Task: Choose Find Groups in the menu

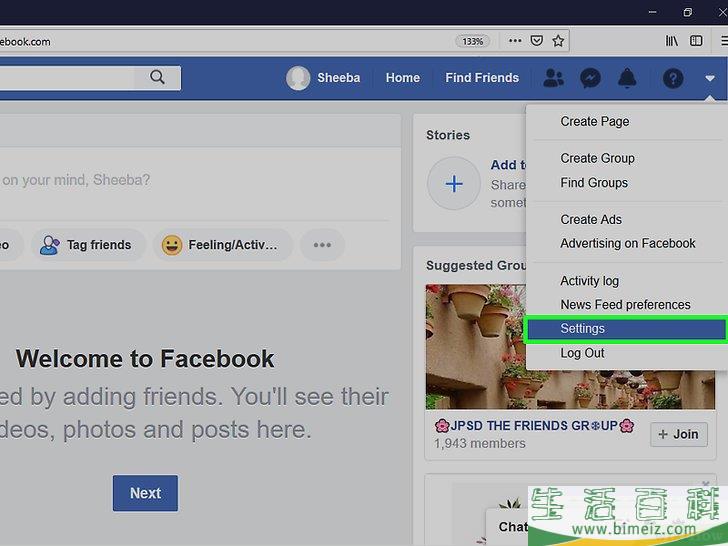Action: 594,183
